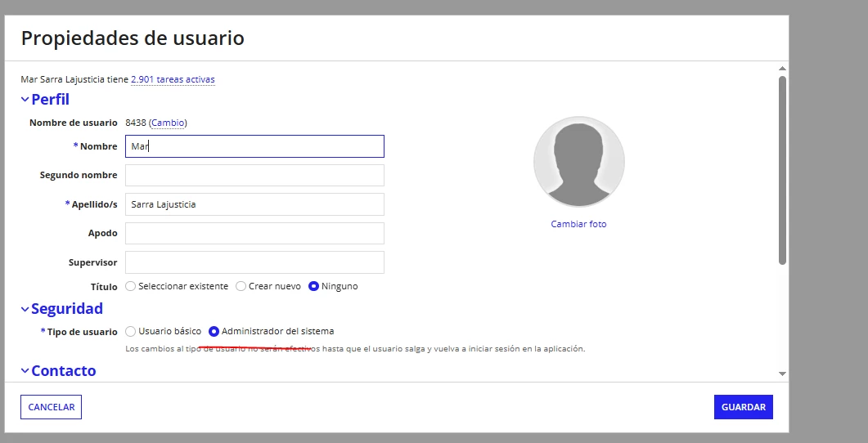
Task: Click the CANCELAR button
Action: tap(51, 407)
